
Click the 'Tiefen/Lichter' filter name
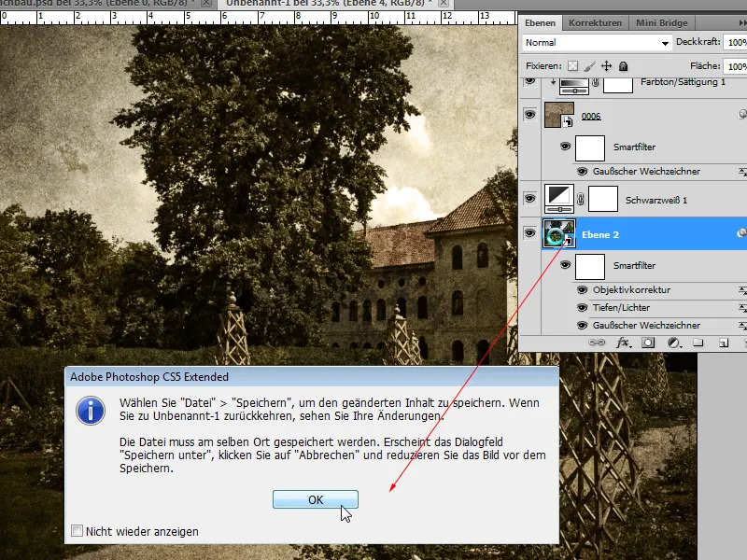click(621, 308)
